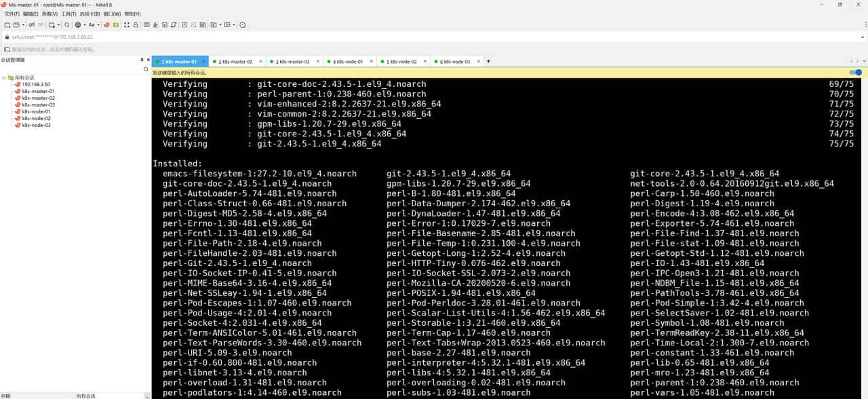Open a new session from the toolbar
This screenshot has width=868, height=399.
tap(6, 25)
